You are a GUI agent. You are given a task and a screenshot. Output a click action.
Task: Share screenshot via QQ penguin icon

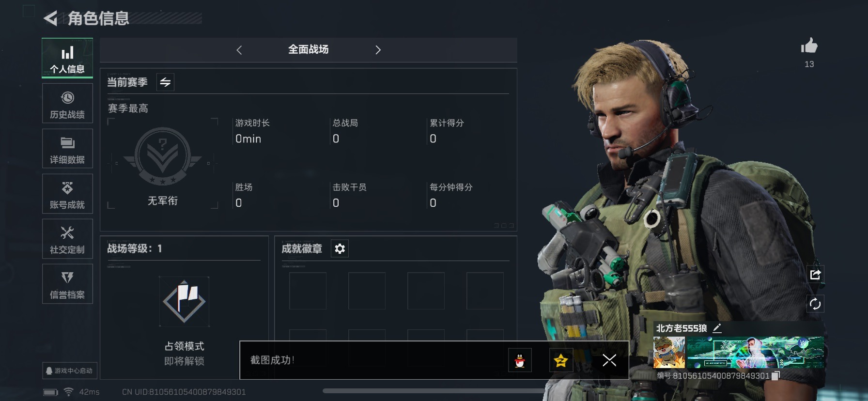click(520, 360)
